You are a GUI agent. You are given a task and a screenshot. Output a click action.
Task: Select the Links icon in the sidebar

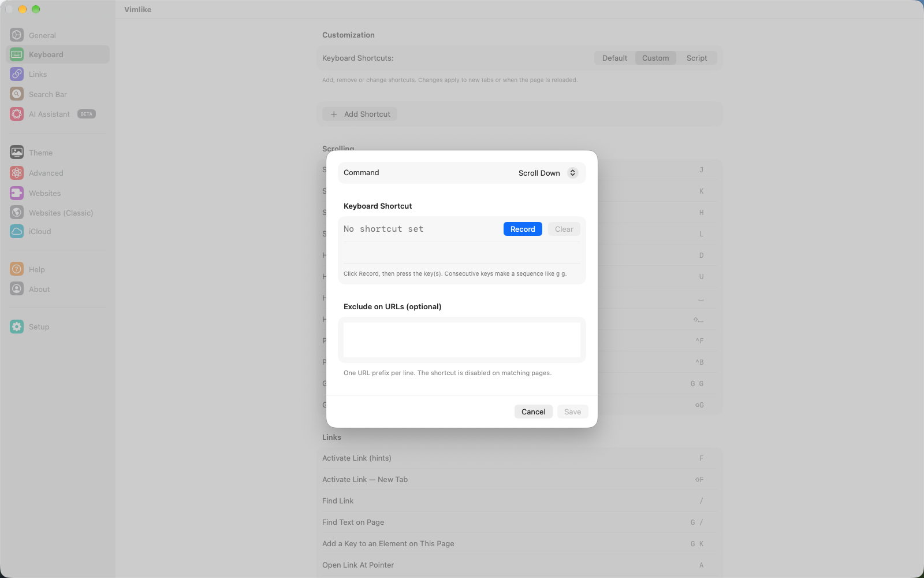[x=17, y=74]
